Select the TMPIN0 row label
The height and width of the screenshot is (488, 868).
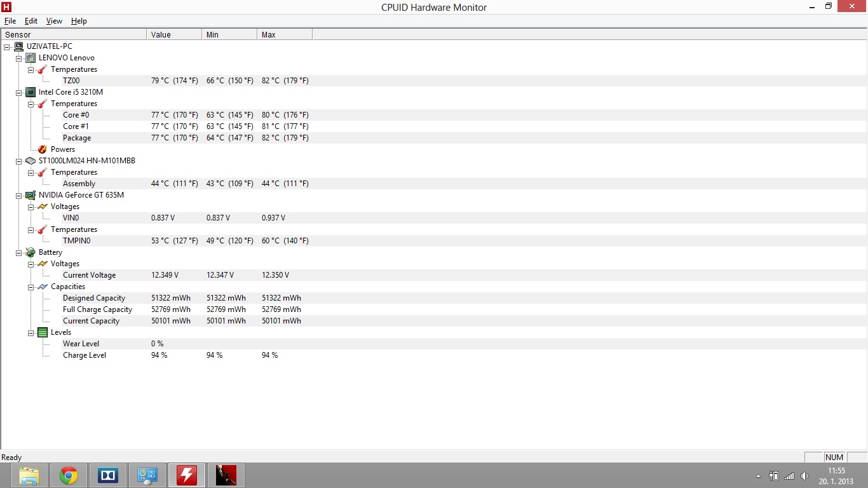[x=77, y=241]
